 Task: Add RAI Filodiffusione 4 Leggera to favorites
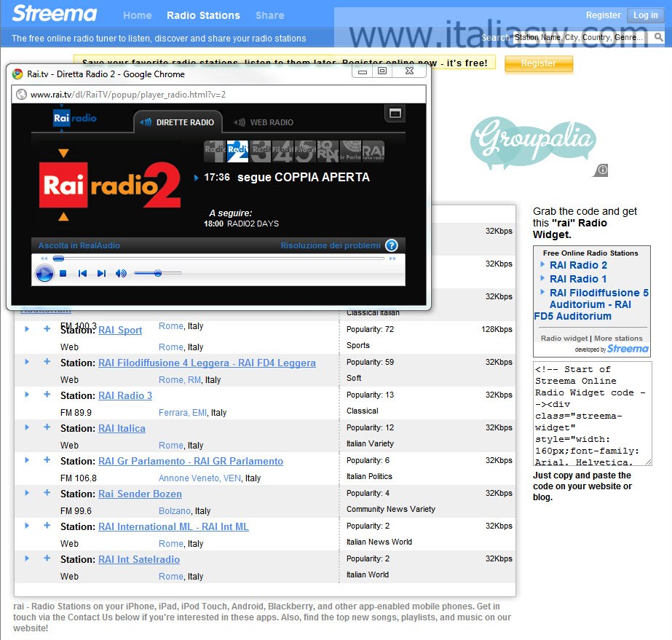point(47,362)
